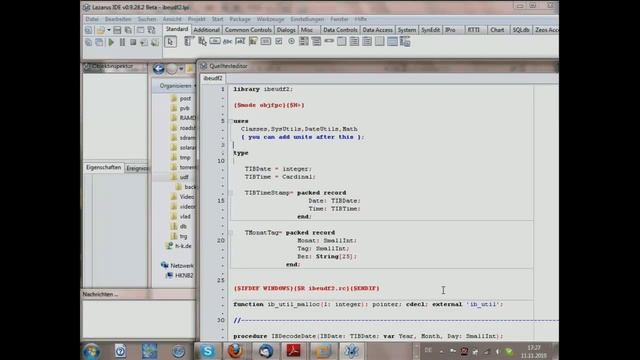This screenshot has width=640, height=360.
Task: Click the Open file toolbar icon
Action: tap(100, 30)
